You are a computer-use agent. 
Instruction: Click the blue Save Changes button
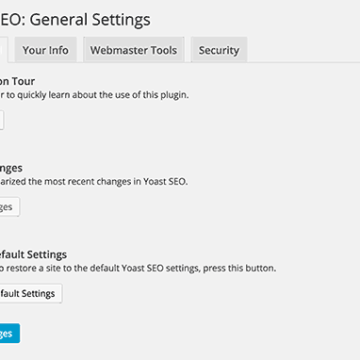[10, 333]
